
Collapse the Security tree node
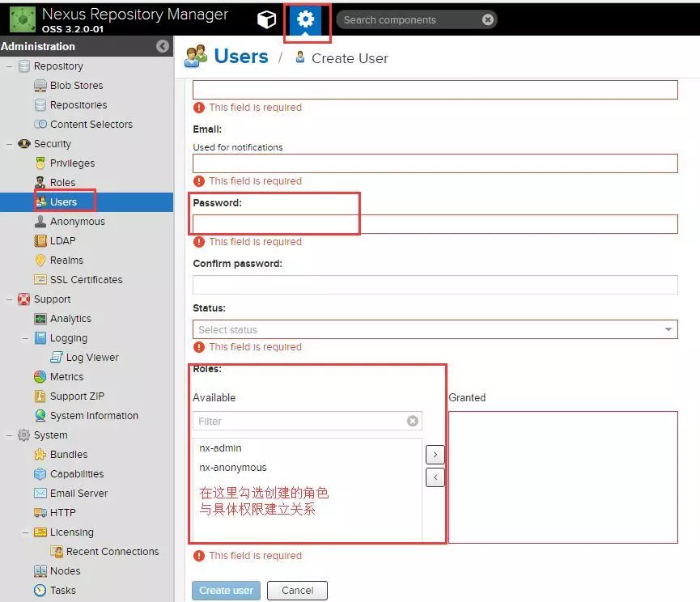pos(10,144)
